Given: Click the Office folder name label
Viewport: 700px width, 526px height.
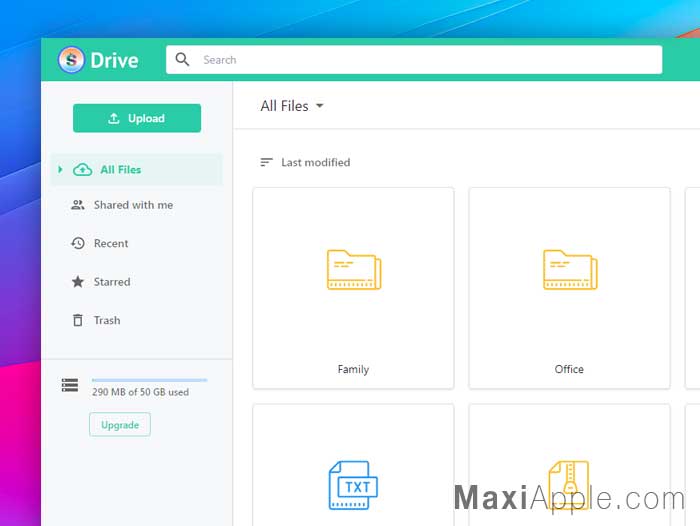Looking at the screenshot, I should coord(569,369).
